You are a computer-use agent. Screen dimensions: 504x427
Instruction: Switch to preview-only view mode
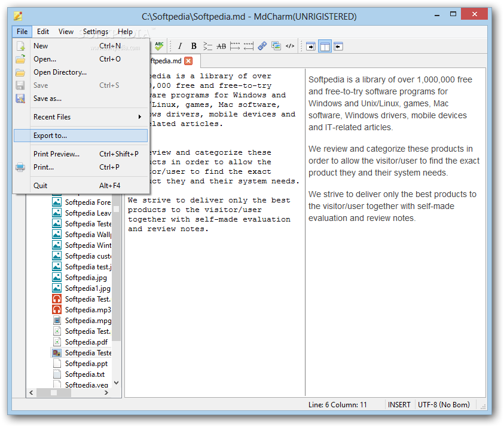pos(338,47)
